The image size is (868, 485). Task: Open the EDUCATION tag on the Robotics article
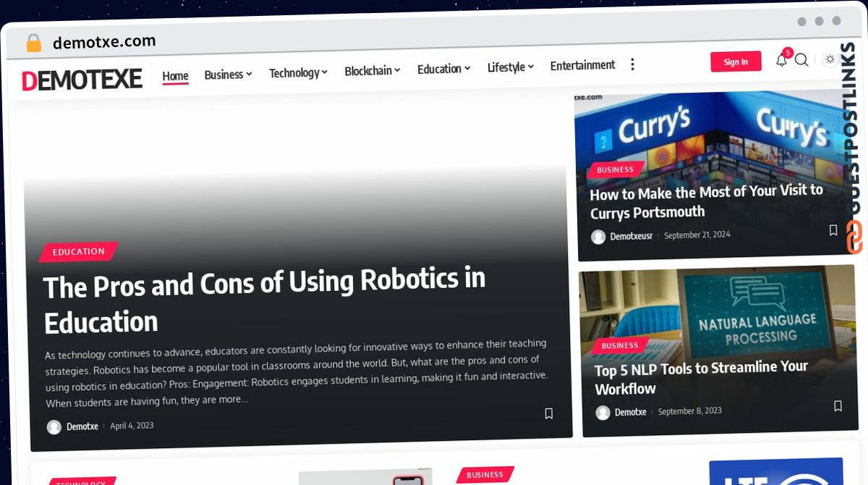tap(78, 251)
